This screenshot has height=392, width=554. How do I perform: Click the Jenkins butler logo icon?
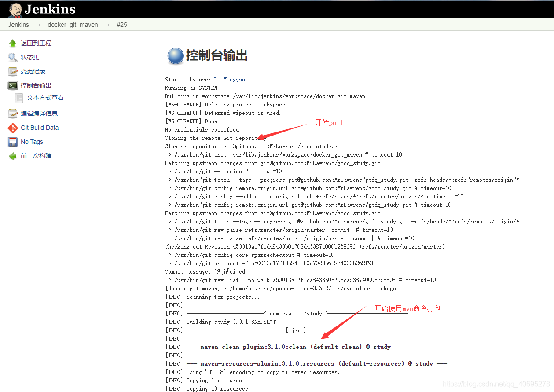point(15,11)
